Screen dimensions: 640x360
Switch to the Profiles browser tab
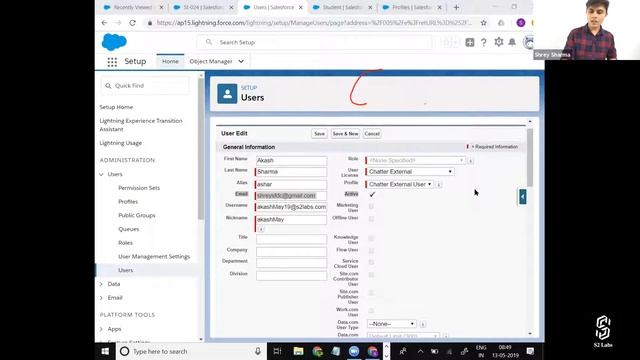coord(411,7)
